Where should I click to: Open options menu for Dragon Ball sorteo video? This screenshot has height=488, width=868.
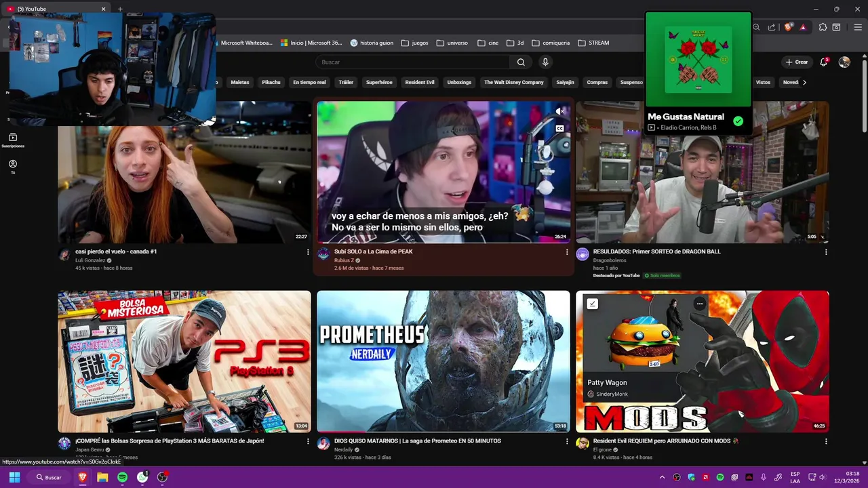826,252
